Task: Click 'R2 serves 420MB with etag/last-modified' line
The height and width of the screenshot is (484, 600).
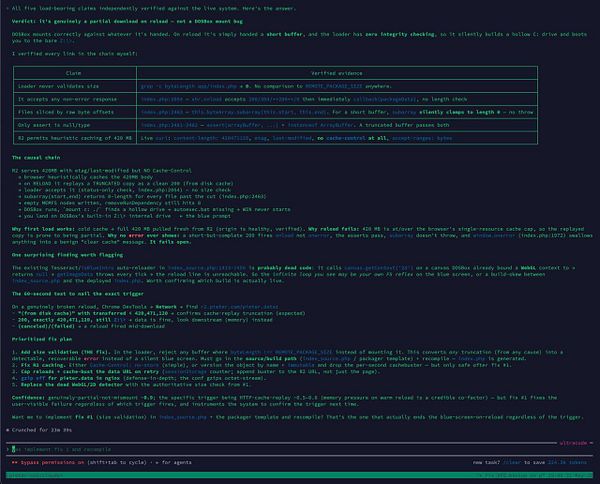Action: coord(102,170)
